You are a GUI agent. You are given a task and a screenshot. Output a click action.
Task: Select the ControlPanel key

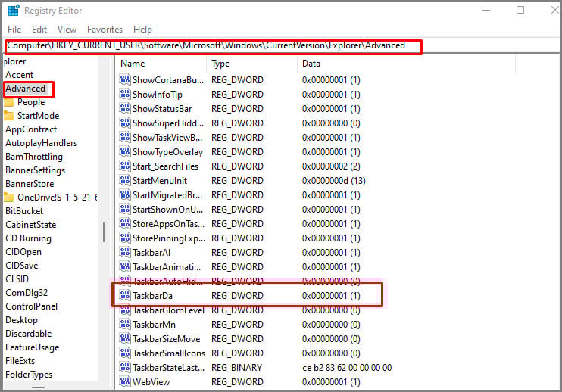pyautogui.click(x=32, y=306)
